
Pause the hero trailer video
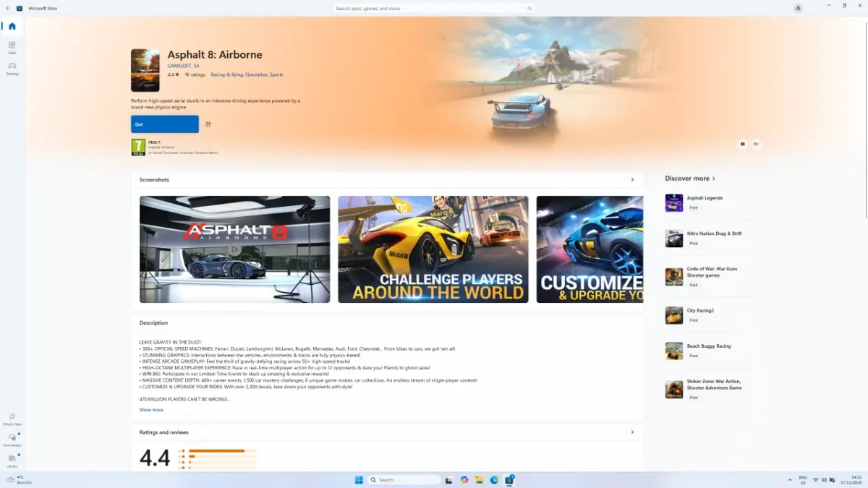tap(742, 144)
